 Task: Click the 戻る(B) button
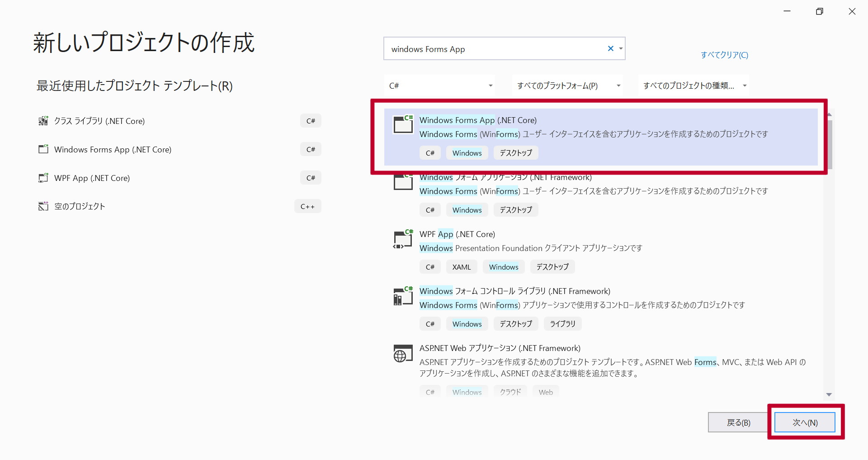tap(738, 422)
